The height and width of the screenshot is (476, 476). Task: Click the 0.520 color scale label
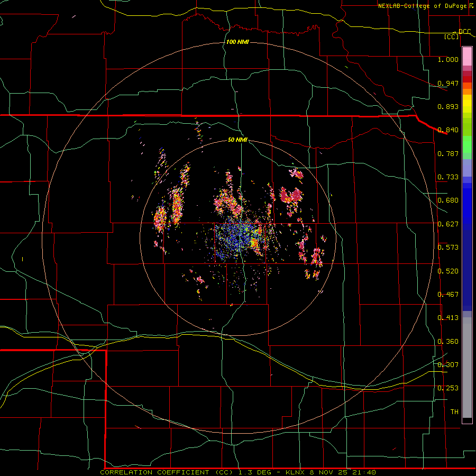[x=448, y=271]
